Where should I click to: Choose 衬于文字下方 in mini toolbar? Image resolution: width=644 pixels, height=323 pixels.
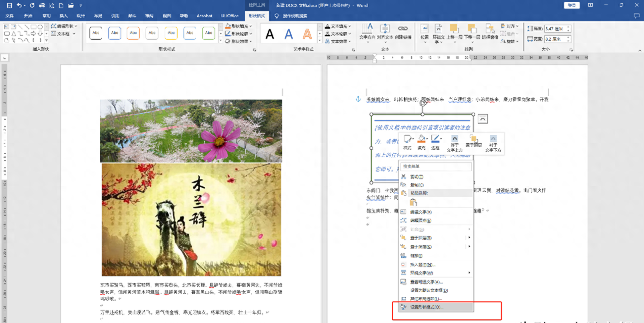point(493,144)
